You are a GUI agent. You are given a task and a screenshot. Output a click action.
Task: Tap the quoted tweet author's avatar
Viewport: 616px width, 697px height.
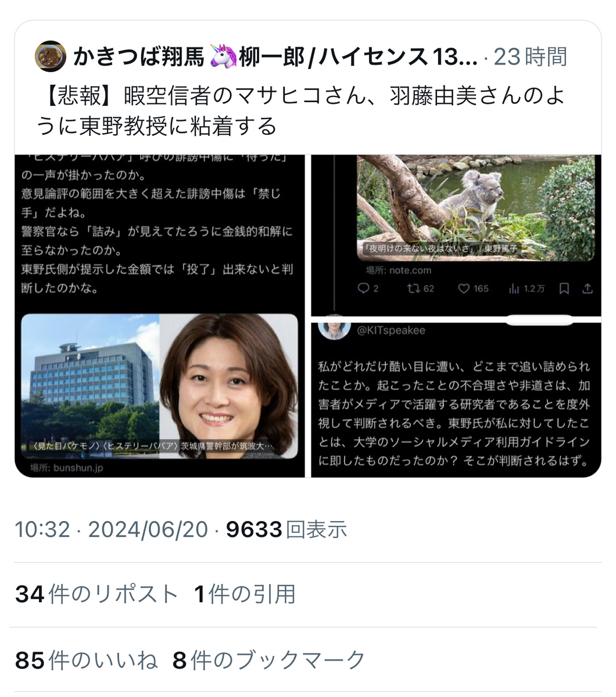click(x=51, y=56)
